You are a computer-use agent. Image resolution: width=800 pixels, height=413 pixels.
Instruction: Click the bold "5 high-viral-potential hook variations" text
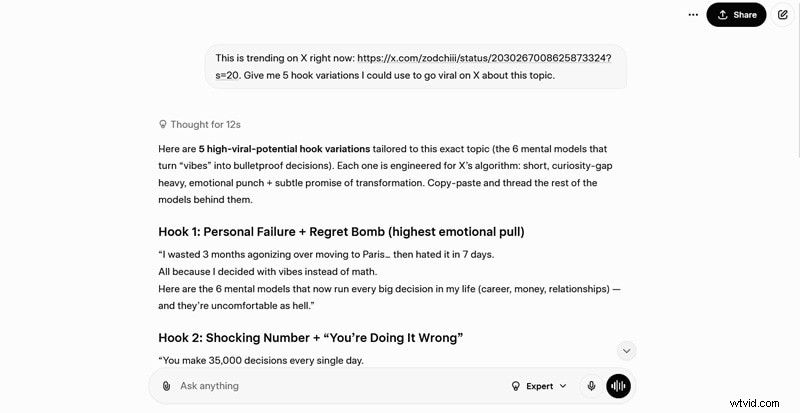coord(284,148)
